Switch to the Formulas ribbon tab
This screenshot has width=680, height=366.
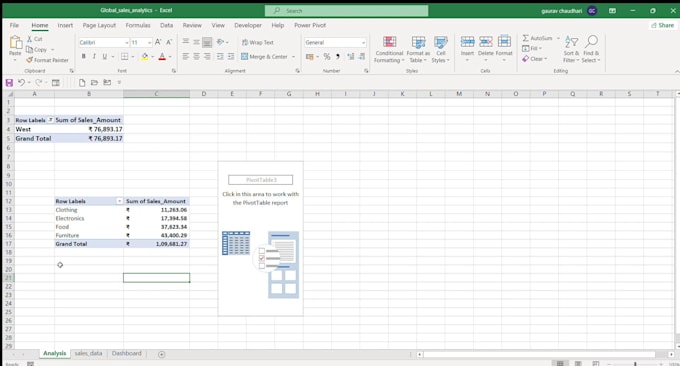pos(138,25)
